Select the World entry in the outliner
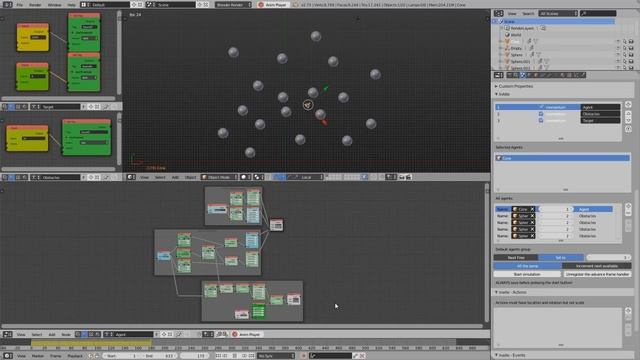Screen dimensions: 640x360 (x=516, y=35)
